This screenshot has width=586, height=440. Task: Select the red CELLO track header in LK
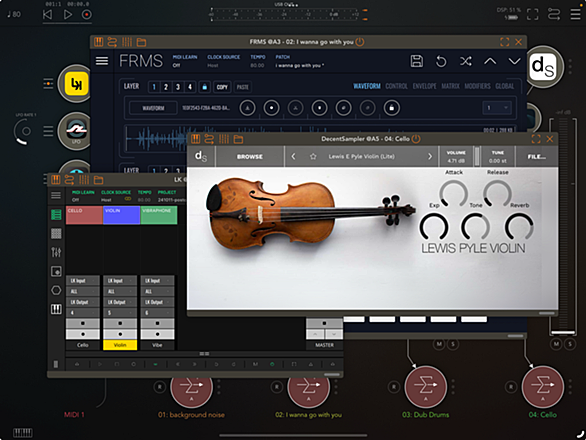coord(84,215)
